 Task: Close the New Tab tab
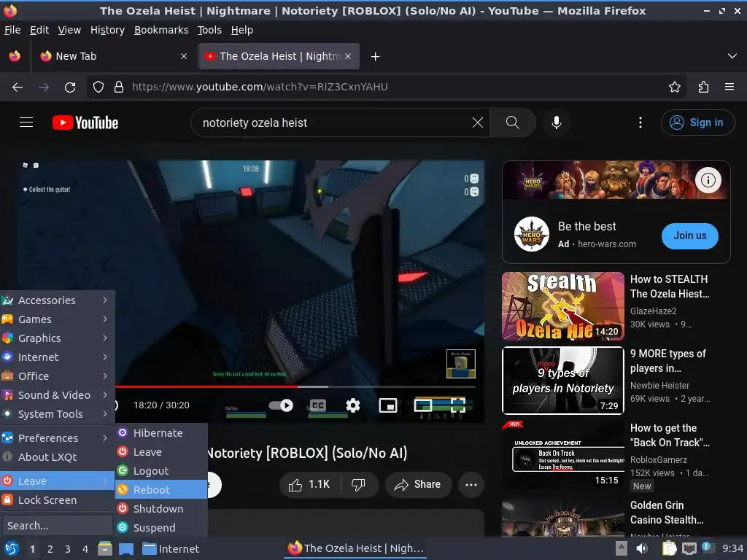click(x=183, y=56)
